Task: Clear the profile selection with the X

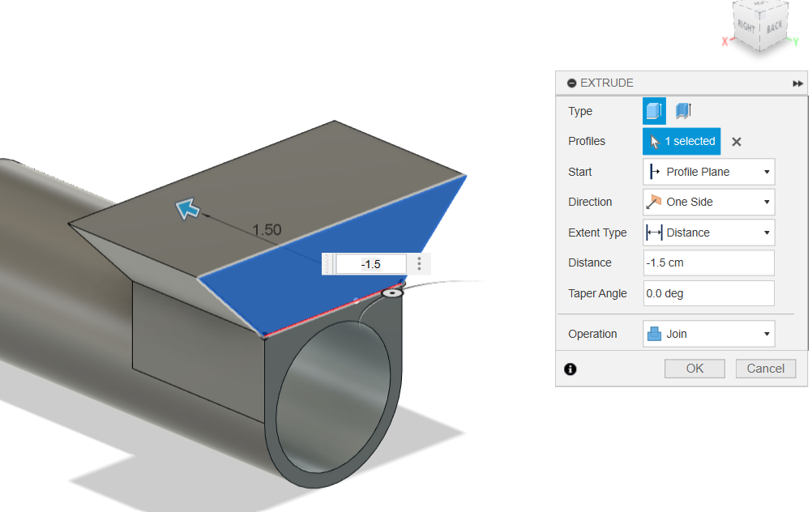Action: 736,142
